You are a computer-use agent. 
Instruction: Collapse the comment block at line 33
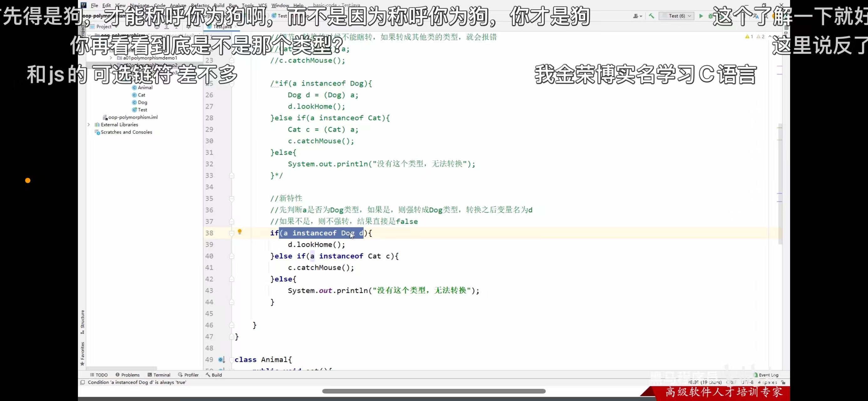[232, 175]
